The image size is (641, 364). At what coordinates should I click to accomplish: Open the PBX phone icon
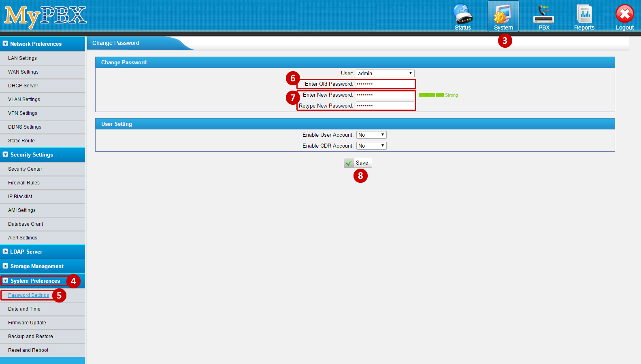[543, 15]
